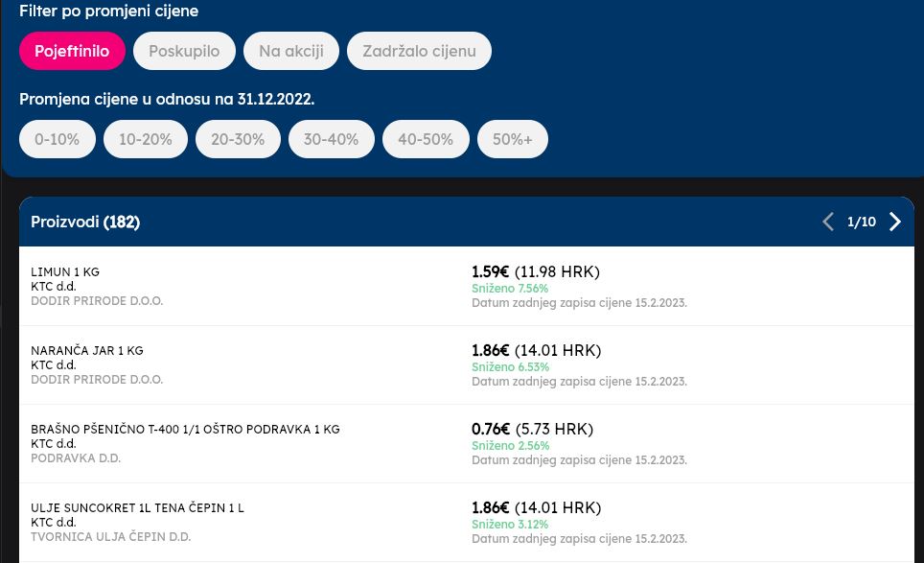Screen dimensions: 924x563
Task: Pick the 40-50% change range
Action: pyautogui.click(x=426, y=139)
